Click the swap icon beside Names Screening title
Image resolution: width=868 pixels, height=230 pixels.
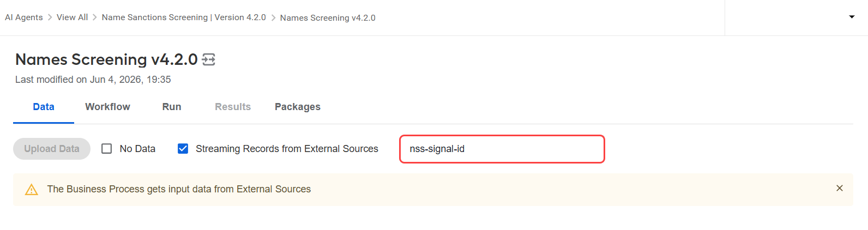point(209,59)
